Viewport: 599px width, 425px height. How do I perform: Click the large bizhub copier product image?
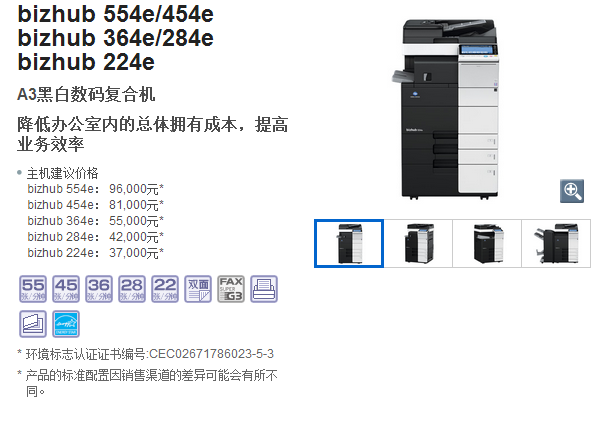pos(447,109)
